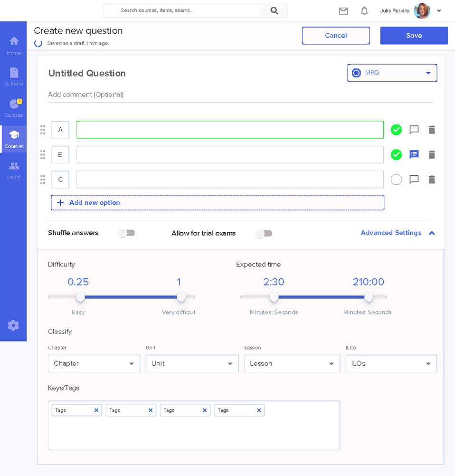This screenshot has width=455, height=476.
Task: Click the 210:00 expected time handle
Action: pyautogui.click(x=369, y=297)
